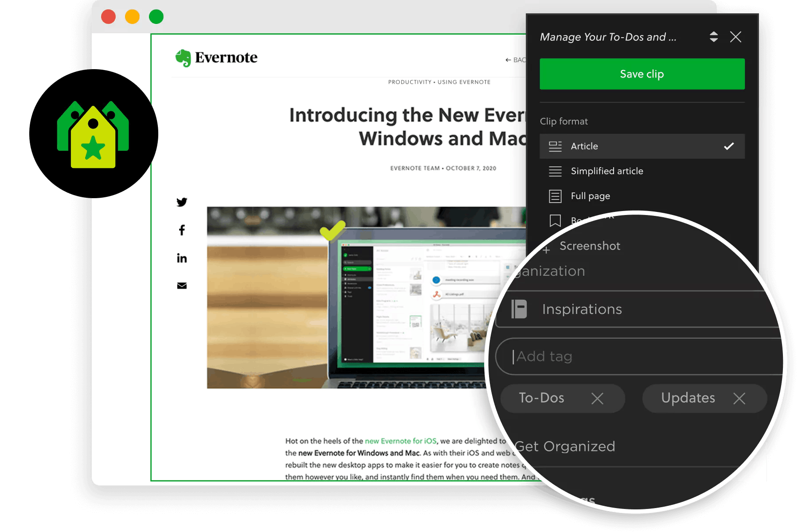This screenshot has width=798, height=532.
Task: Select the Article clip format
Action: coord(642,146)
